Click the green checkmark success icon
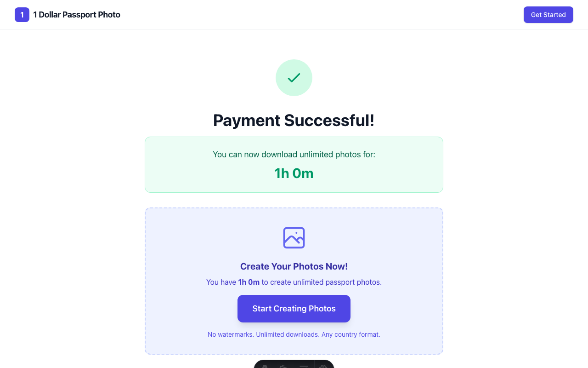Screen dimensions: 588x368 [294, 78]
